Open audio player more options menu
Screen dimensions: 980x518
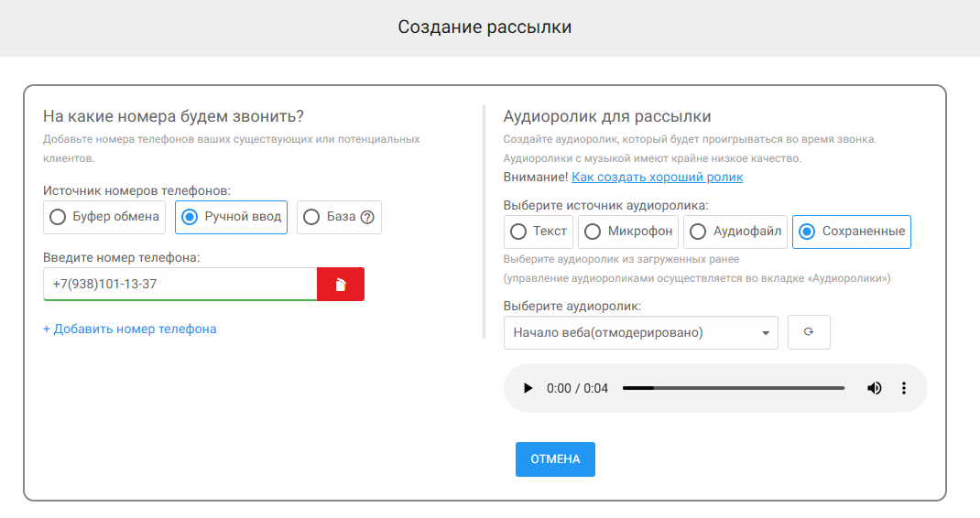[904, 388]
